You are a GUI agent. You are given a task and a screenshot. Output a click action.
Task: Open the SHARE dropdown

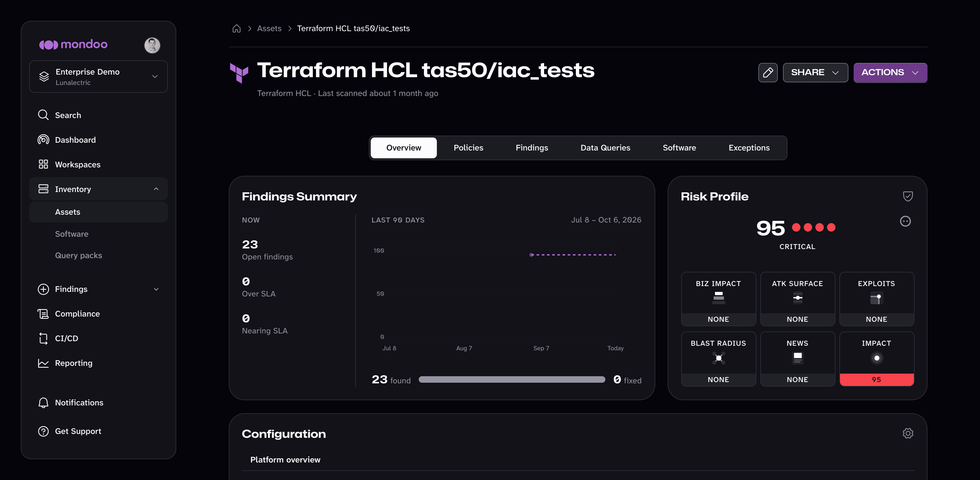click(815, 72)
